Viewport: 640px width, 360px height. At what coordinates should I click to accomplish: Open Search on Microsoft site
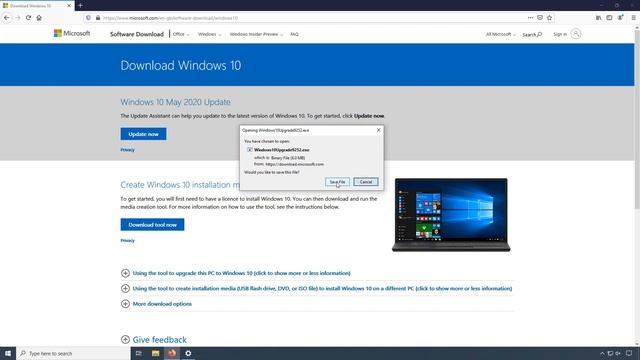[x=532, y=34]
